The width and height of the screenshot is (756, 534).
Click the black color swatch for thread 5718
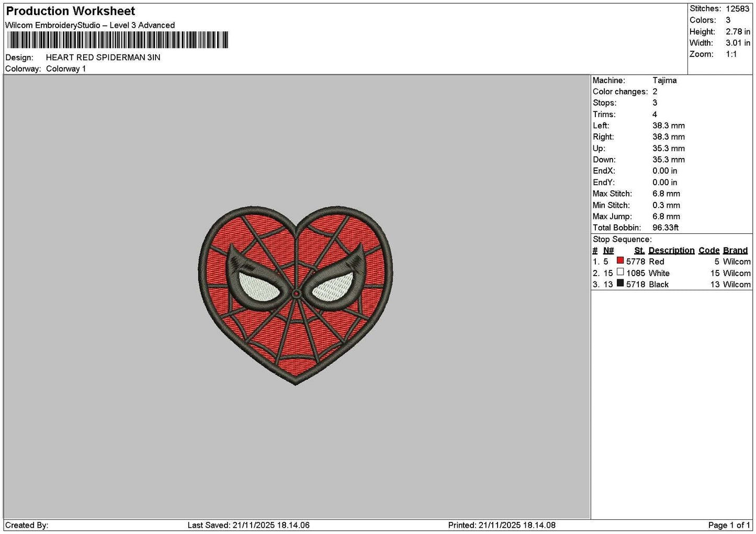pos(620,283)
